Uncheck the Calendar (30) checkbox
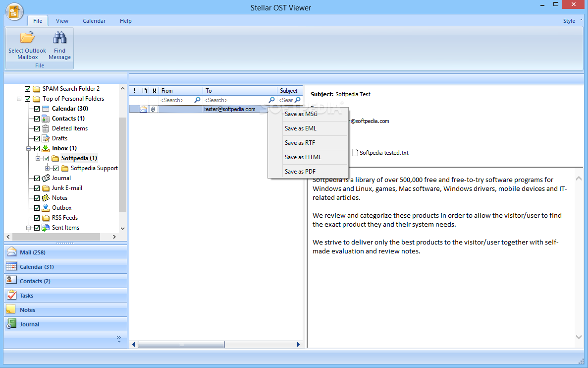 [37, 109]
